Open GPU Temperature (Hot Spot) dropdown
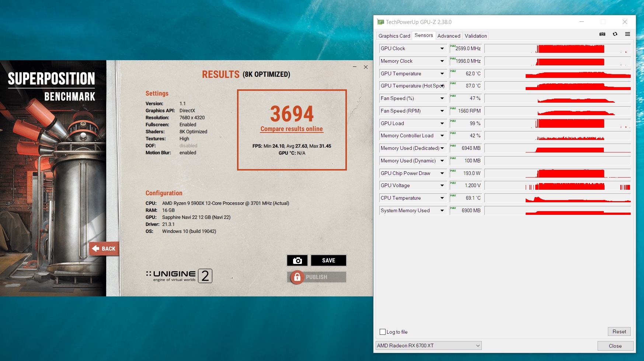 pos(442,86)
